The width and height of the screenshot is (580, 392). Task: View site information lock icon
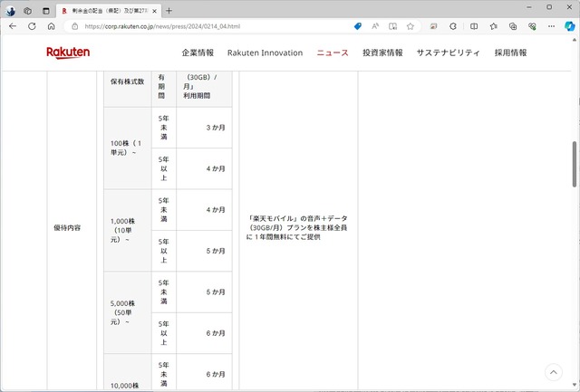pos(75,26)
